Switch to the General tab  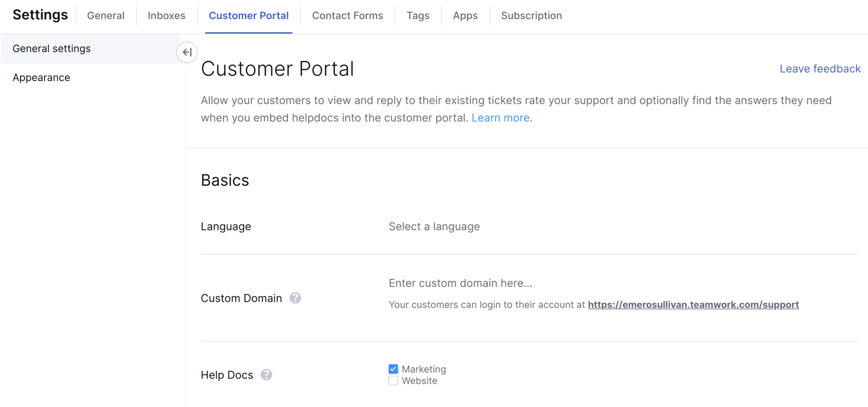pos(106,16)
